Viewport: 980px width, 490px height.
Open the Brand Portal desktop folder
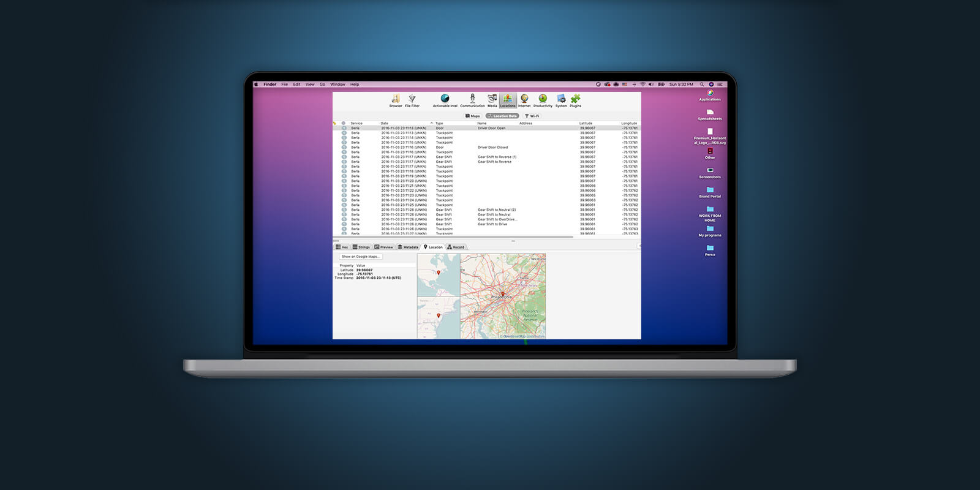(710, 192)
